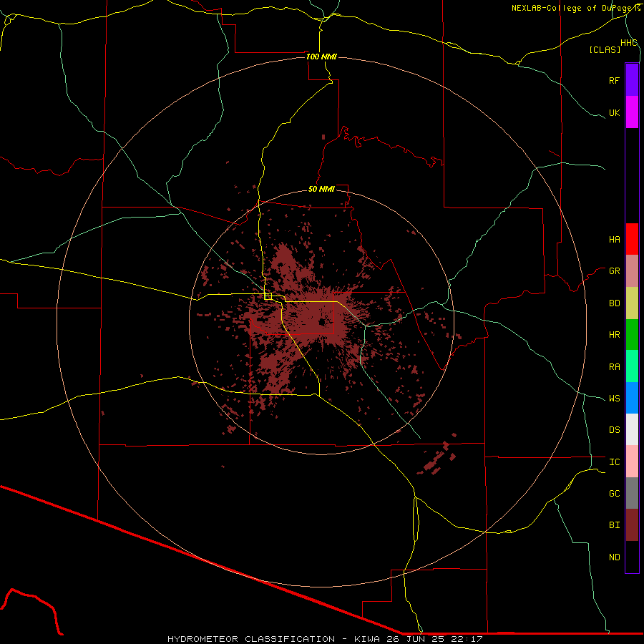Click the GR legend label
This screenshot has height=644, width=644.
point(614,271)
